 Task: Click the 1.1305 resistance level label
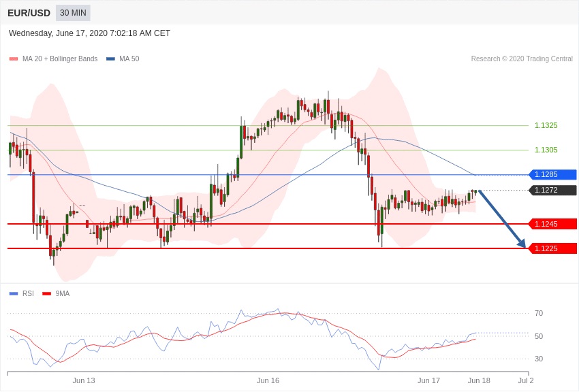[x=546, y=150]
